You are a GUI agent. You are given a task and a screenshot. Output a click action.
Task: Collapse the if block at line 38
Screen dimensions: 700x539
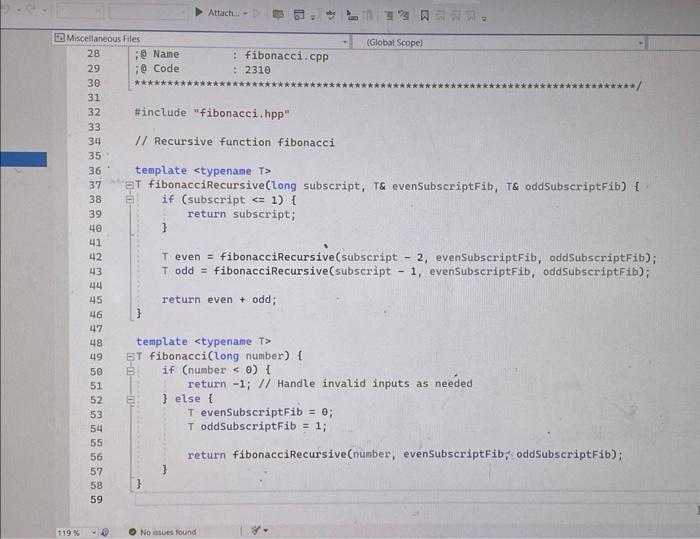click(x=130, y=199)
